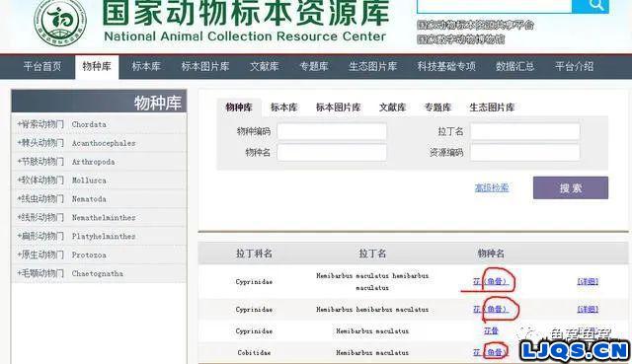Open 标本图片库 in the navigation bar
The height and width of the screenshot is (364, 632).
click(205, 66)
